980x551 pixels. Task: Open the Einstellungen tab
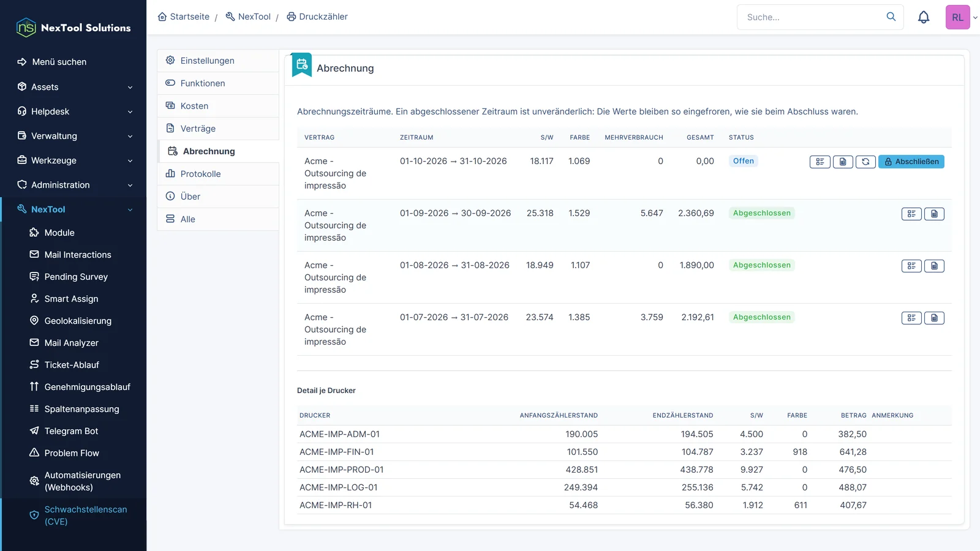pyautogui.click(x=218, y=61)
